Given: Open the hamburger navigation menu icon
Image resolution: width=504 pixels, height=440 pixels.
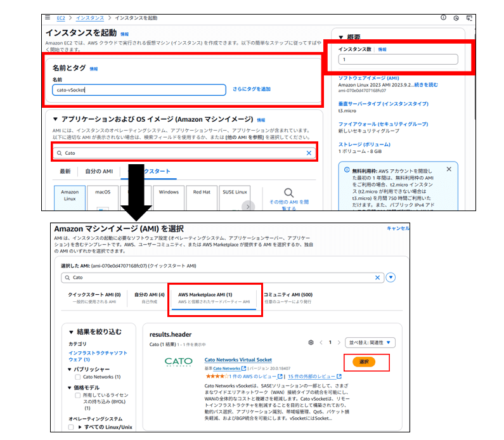Looking at the screenshot, I should (48, 17).
